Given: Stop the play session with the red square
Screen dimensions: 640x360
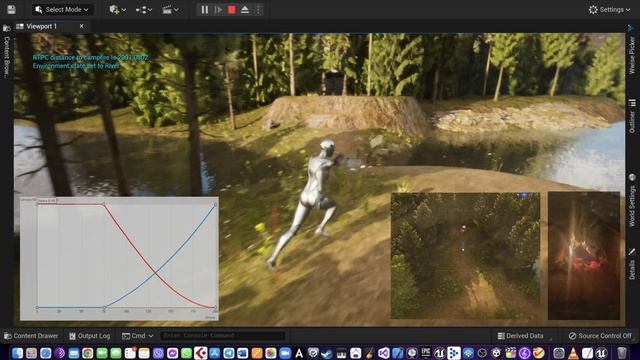Looking at the screenshot, I should point(231,9).
